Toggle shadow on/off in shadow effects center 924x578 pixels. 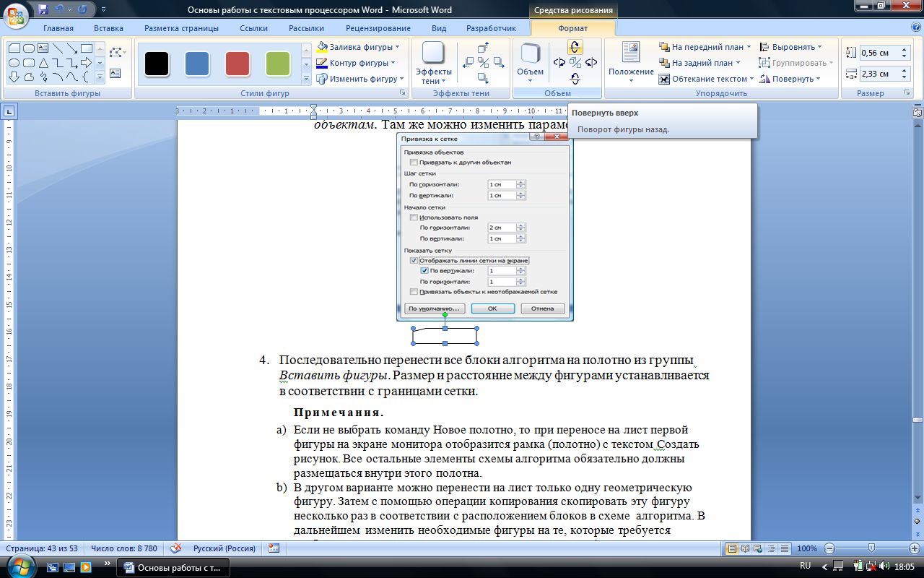coord(483,62)
